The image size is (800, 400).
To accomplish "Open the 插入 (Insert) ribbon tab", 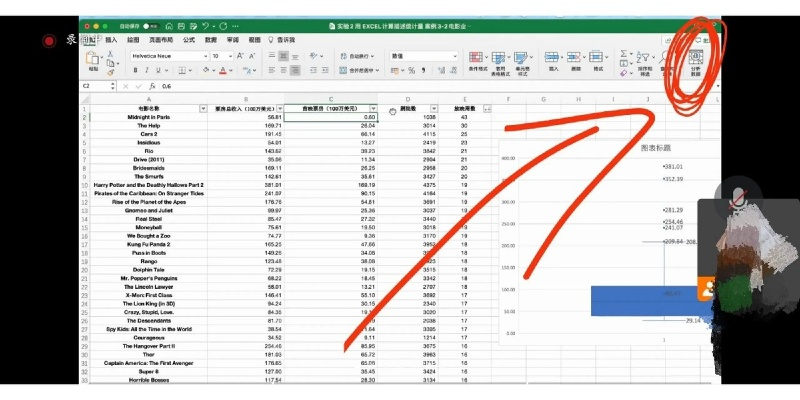I will click(x=111, y=40).
